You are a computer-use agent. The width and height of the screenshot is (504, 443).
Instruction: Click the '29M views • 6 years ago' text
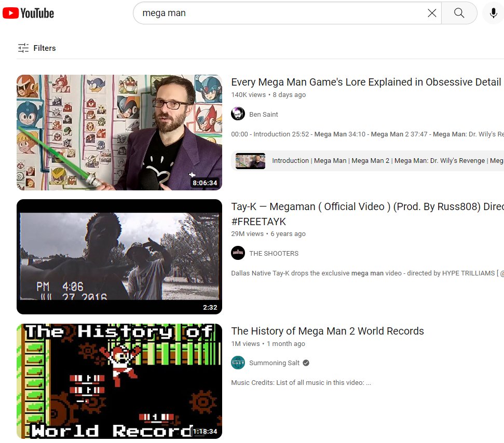pyautogui.click(x=268, y=234)
